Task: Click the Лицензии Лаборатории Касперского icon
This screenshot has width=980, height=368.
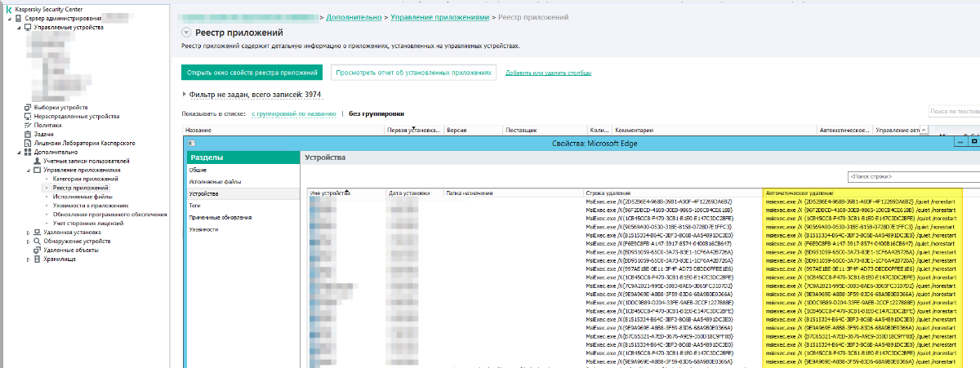Action: pyautogui.click(x=28, y=143)
